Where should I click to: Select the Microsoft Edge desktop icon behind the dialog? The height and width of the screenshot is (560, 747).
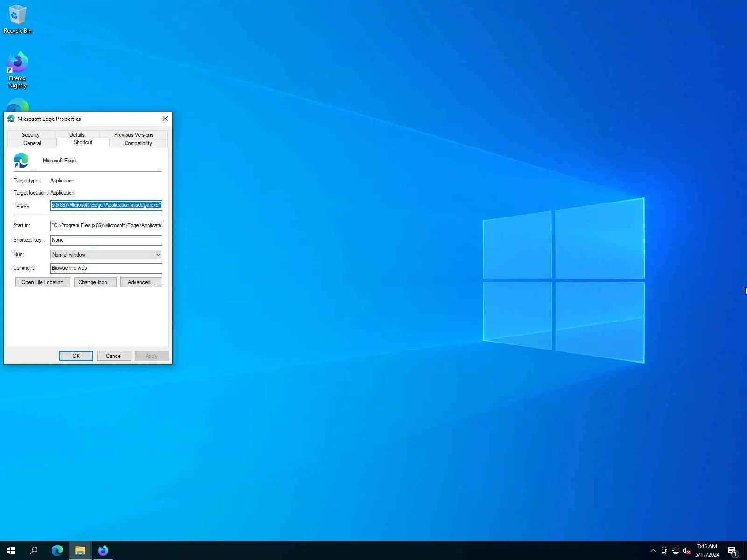click(18, 105)
